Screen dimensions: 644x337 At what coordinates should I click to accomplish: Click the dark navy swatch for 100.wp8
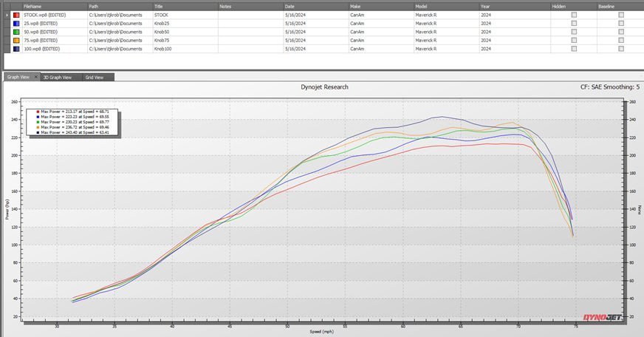16,49
